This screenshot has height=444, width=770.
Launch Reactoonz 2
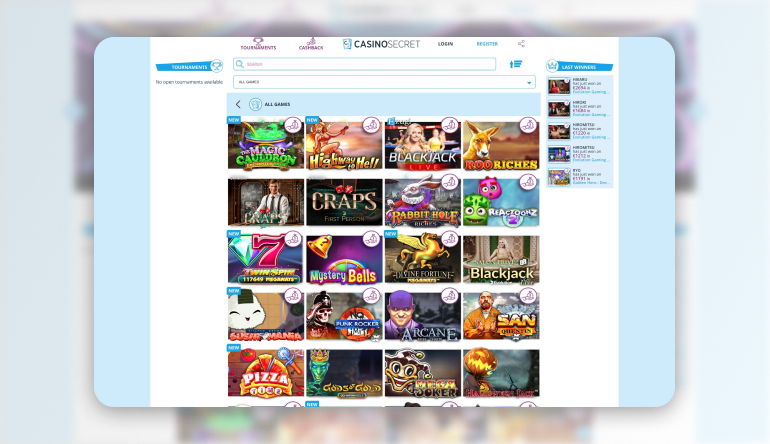pyautogui.click(x=501, y=202)
